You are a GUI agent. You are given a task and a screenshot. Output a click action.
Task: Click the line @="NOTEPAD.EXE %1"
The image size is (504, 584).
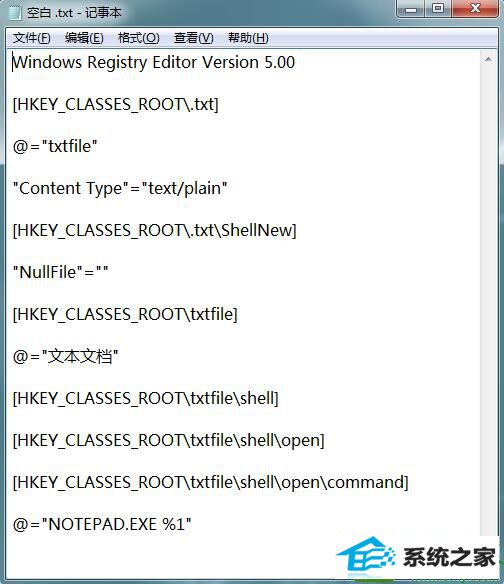pos(102,524)
